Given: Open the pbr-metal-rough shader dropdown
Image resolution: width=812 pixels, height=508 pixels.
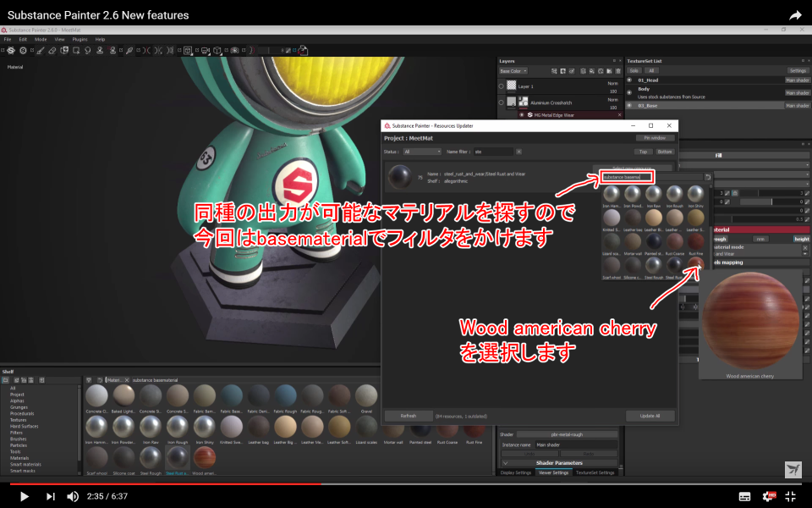Looking at the screenshot, I should pos(567,434).
